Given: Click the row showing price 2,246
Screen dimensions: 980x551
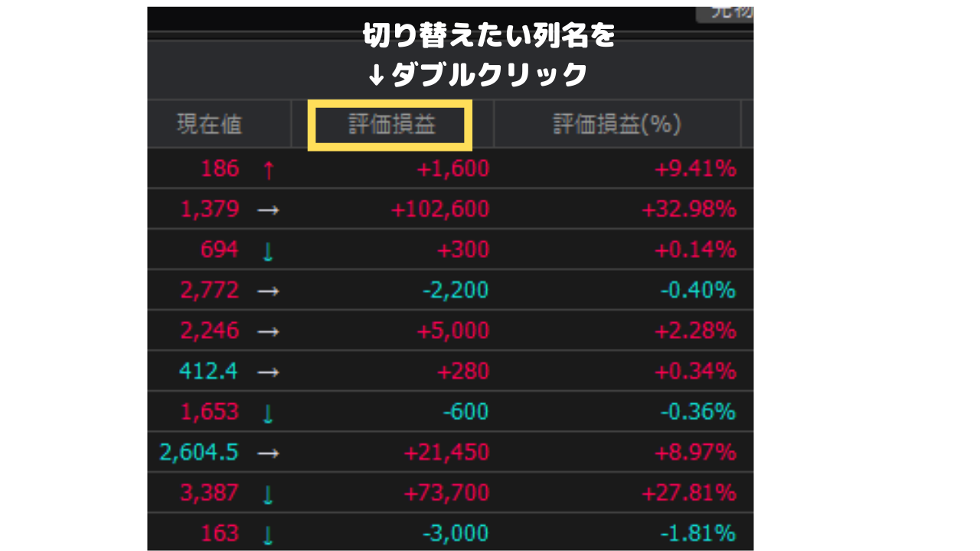Looking at the screenshot, I should [x=452, y=331].
